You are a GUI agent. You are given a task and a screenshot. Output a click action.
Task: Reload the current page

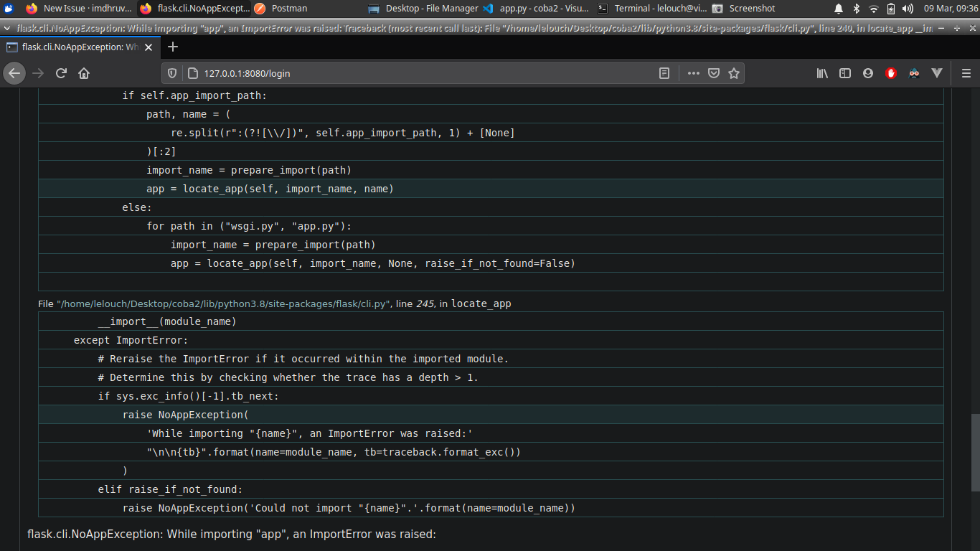(61, 72)
